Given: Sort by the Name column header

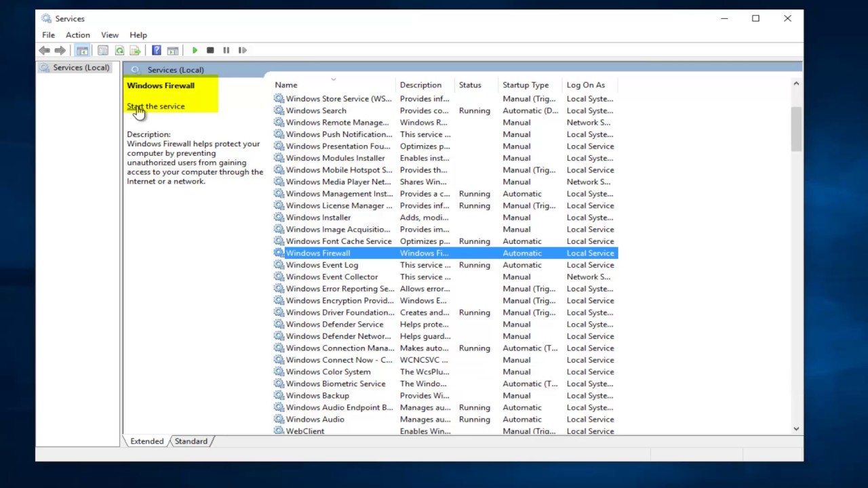Looking at the screenshot, I should pyautogui.click(x=334, y=85).
